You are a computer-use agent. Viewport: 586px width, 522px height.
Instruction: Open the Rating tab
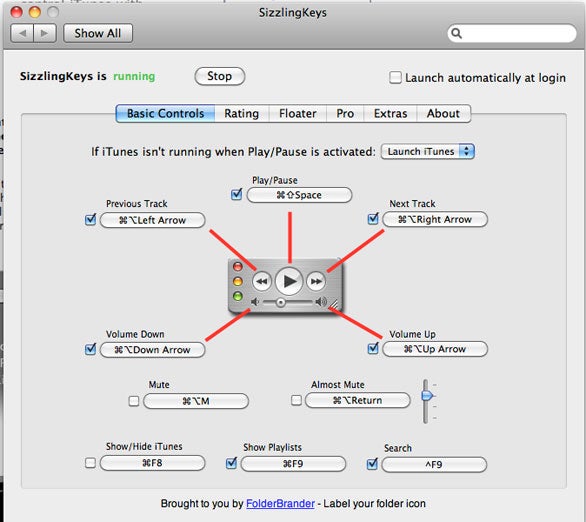click(x=241, y=113)
